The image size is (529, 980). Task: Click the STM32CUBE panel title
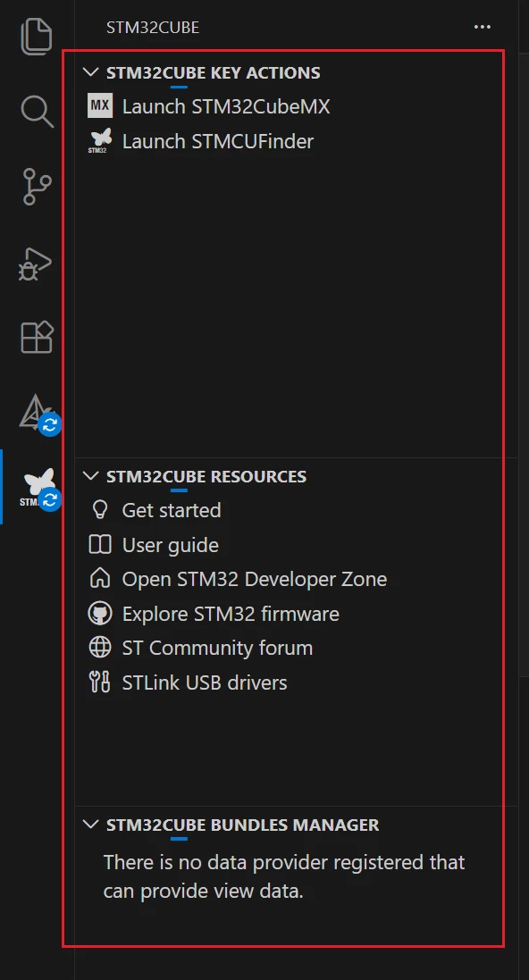click(x=153, y=28)
